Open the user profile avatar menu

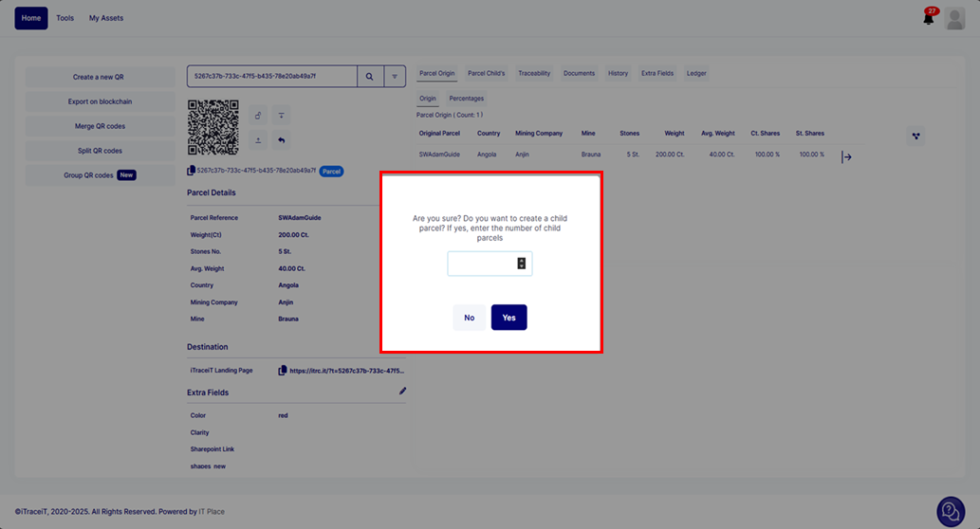(954, 18)
